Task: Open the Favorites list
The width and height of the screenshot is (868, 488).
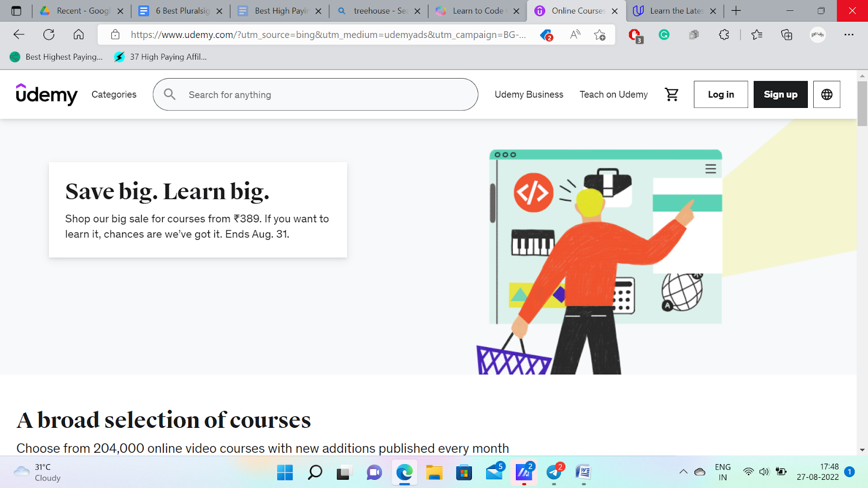Action: click(x=757, y=35)
